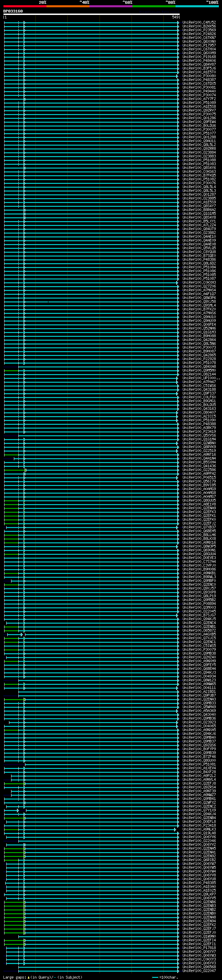This screenshot has height=980, width=222.
Task: Click the label UniRef100_P48385
Action: [x=199, y=883]
